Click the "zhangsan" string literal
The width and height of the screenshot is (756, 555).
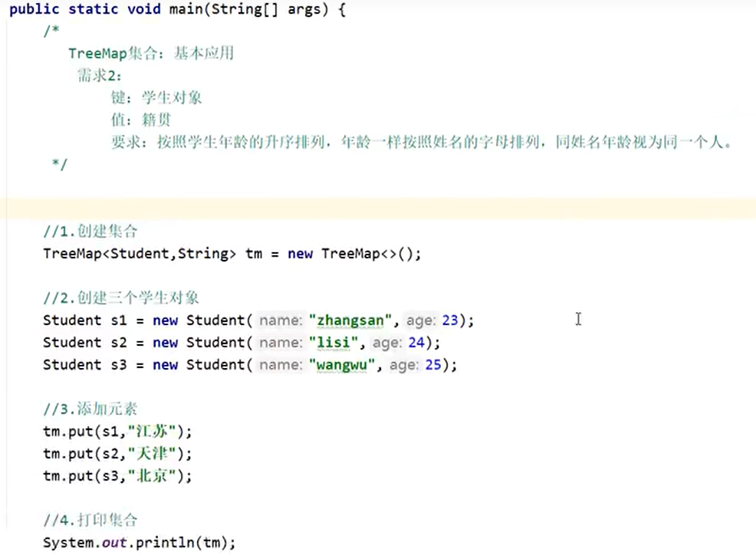click(x=350, y=320)
